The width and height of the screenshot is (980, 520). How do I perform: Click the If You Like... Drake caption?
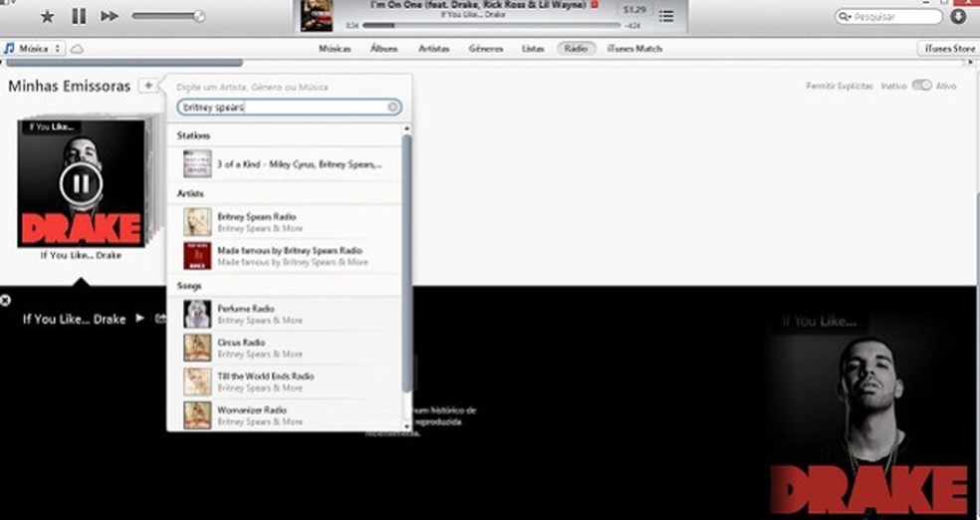pos(82,256)
